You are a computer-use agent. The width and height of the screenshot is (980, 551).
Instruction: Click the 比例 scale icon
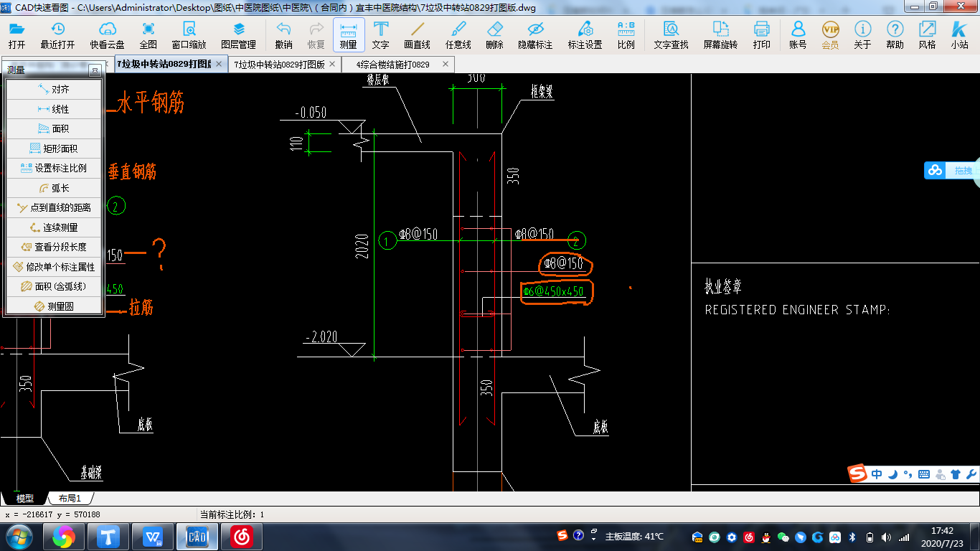[x=626, y=35]
